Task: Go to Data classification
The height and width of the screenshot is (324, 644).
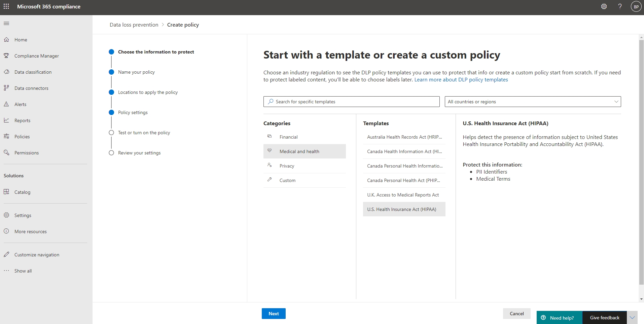Action: (x=33, y=72)
